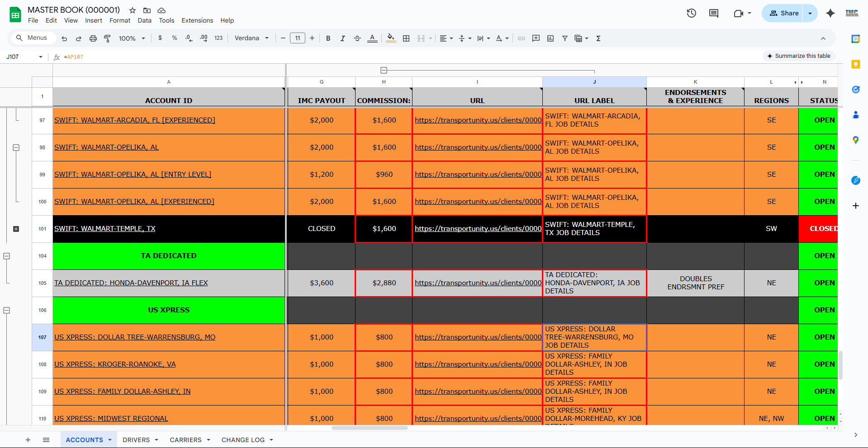Viewport: 868px width, 448px height.
Task: Open the 100% zoom dropdown
Action: [x=132, y=38]
